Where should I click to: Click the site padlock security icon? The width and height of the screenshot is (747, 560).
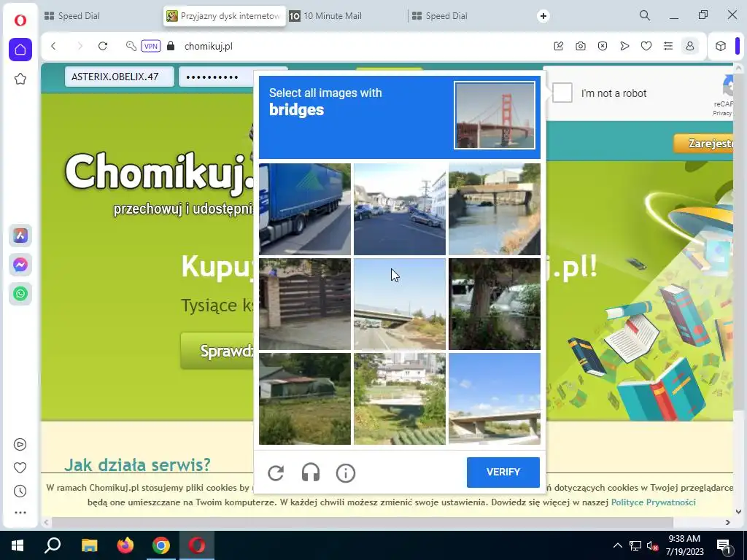coord(171,46)
